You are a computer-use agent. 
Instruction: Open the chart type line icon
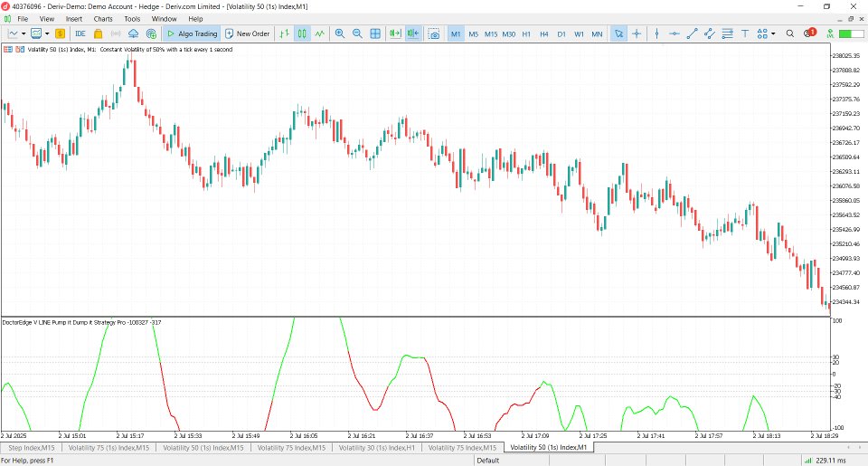[13, 33]
